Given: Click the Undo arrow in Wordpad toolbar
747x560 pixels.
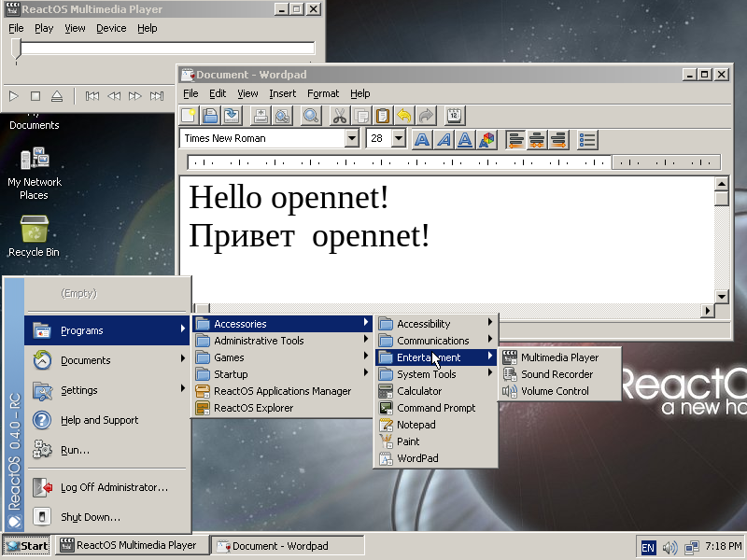Looking at the screenshot, I should 404,116.
